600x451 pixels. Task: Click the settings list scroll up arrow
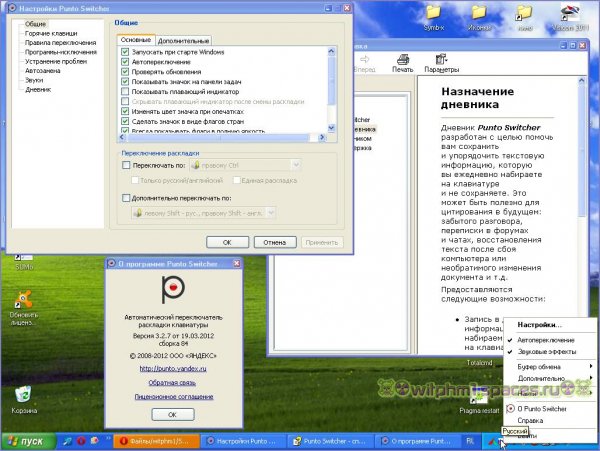[331, 51]
